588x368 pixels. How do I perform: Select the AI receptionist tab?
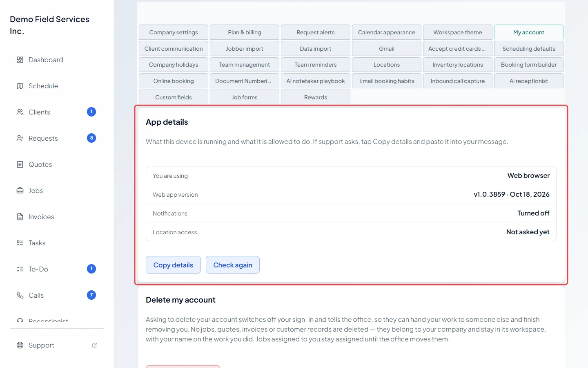point(529,81)
